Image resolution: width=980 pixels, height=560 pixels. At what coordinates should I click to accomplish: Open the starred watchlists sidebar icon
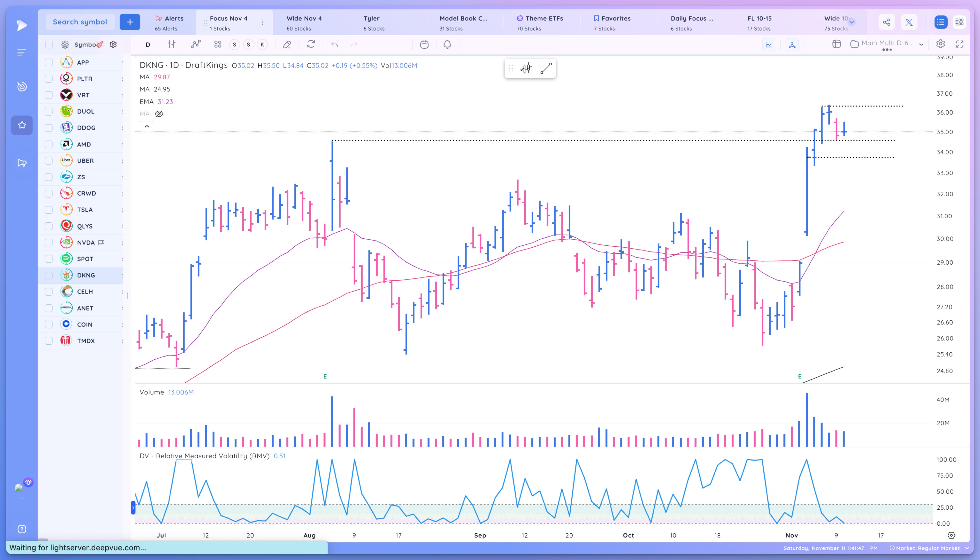(x=22, y=125)
